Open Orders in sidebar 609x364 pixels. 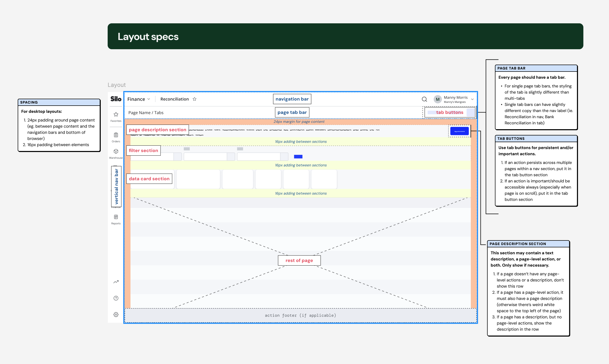(x=116, y=135)
